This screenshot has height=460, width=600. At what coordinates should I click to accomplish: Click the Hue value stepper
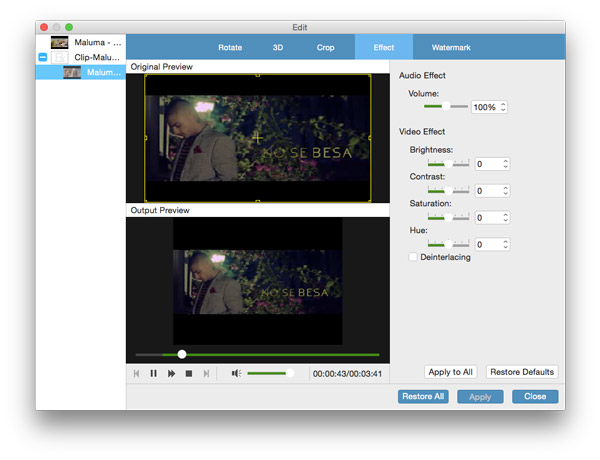pos(505,244)
